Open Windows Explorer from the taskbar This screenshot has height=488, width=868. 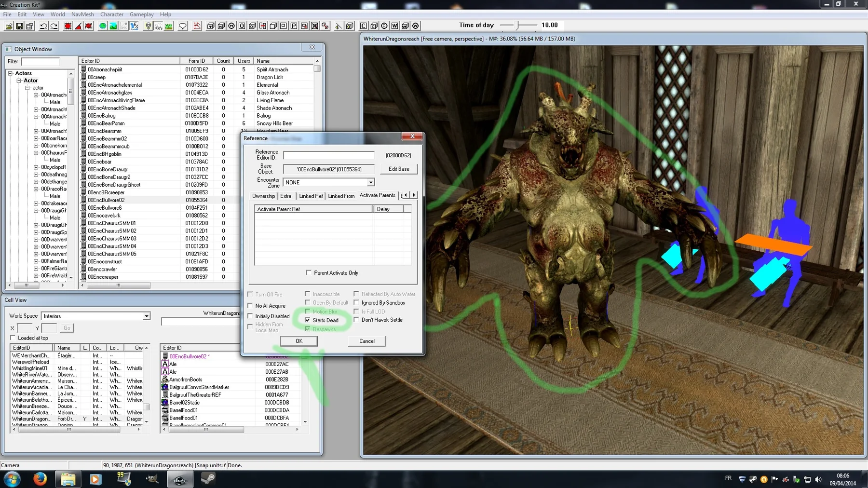click(68, 479)
